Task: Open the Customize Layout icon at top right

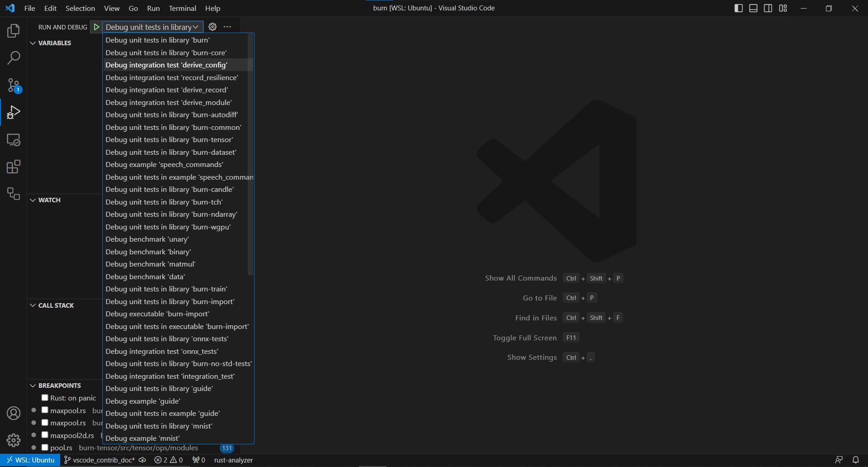Action: coord(783,8)
